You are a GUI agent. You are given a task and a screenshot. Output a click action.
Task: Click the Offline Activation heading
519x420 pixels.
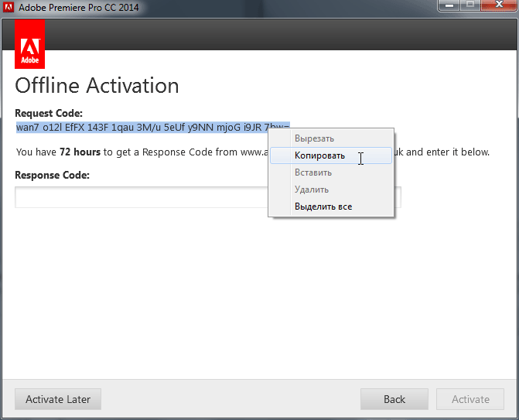[97, 86]
